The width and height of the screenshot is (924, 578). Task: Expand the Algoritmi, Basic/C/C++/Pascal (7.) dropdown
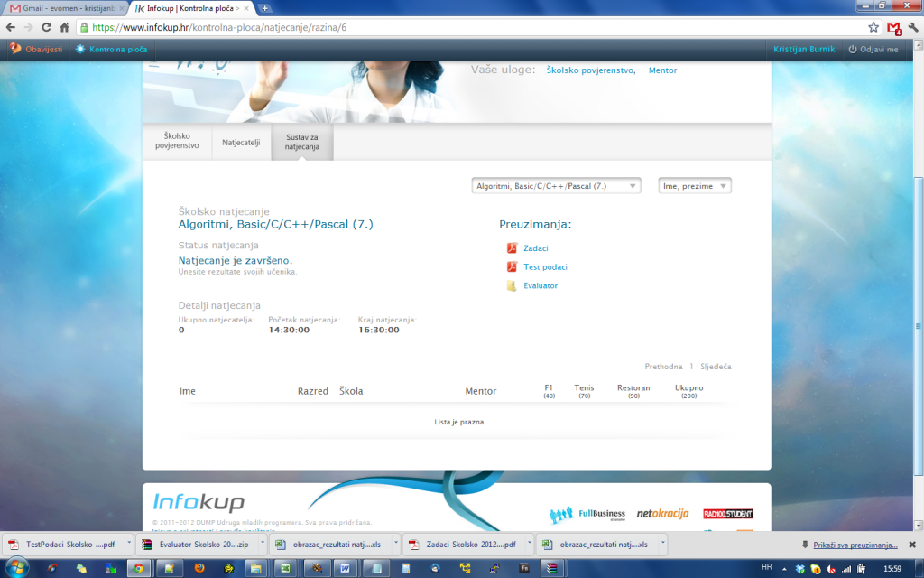[x=556, y=186]
